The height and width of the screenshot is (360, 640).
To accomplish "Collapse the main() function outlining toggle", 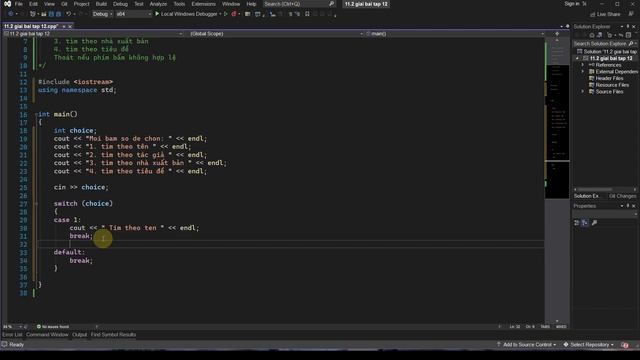I will click(x=36, y=114).
